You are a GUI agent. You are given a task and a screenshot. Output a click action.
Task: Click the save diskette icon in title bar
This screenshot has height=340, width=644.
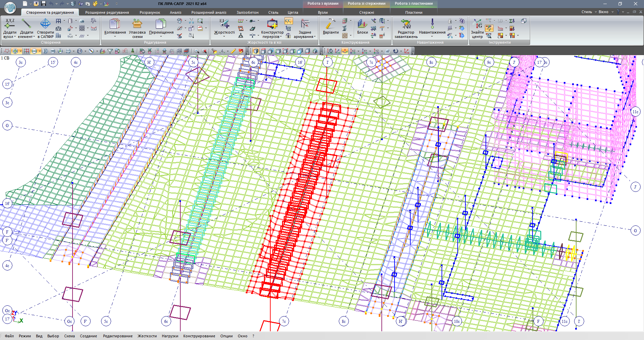click(x=44, y=4)
